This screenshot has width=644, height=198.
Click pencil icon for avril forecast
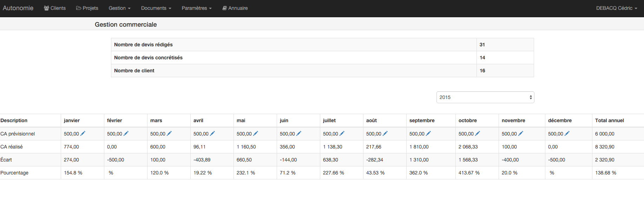[212, 133]
